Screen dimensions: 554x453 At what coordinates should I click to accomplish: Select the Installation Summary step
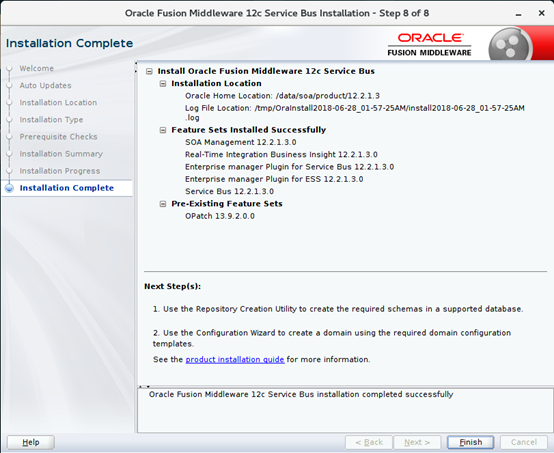[61, 154]
